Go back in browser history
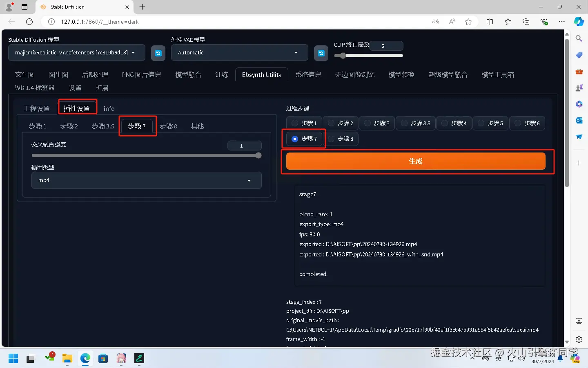 (11, 22)
